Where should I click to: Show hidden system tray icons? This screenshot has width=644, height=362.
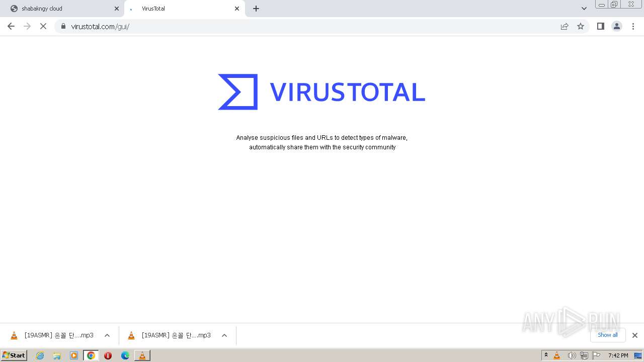click(546, 355)
